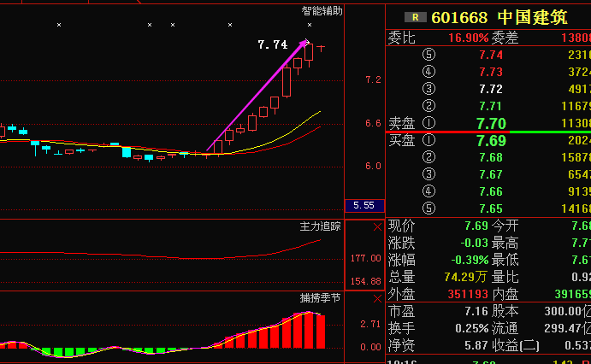Select stock code 601668
This screenshot has width=591, height=364.
coord(459,18)
